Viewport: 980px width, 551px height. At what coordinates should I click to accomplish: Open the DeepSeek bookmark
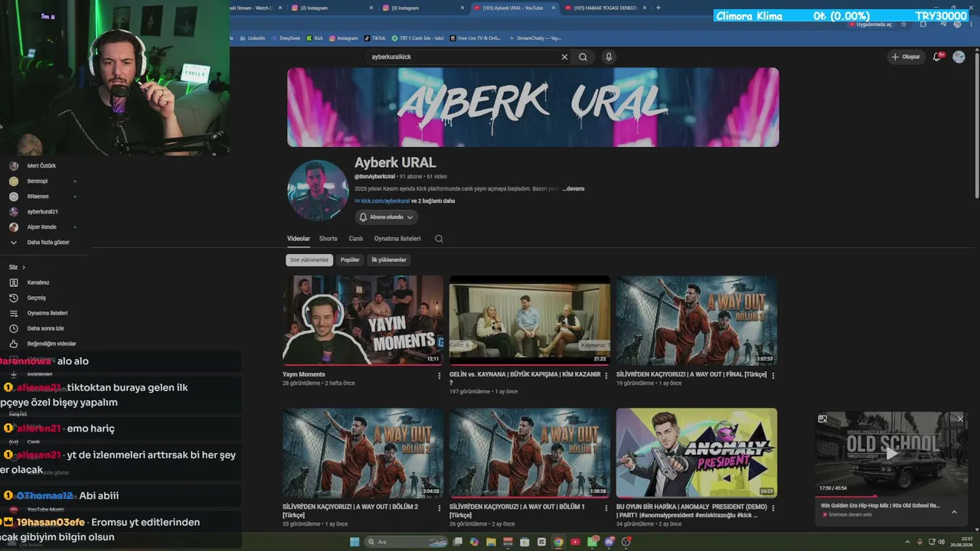point(286,37)
